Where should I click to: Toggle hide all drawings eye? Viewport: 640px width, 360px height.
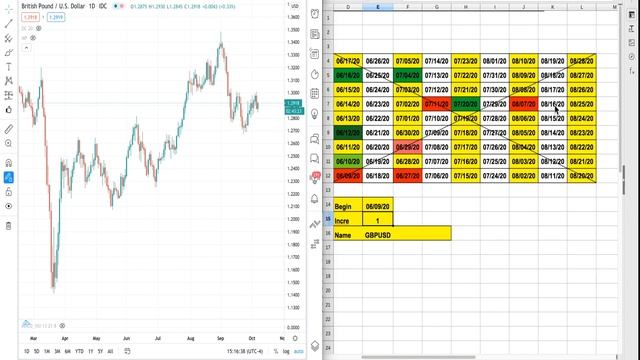tap(9, 206)
